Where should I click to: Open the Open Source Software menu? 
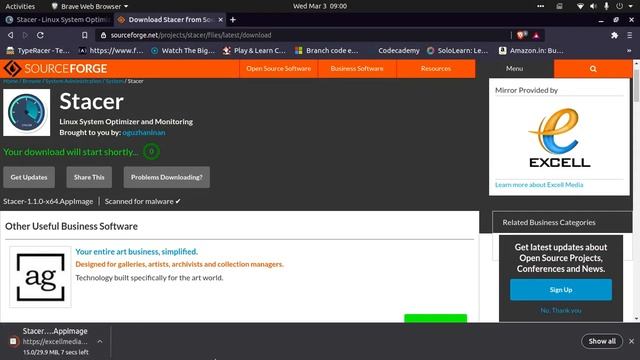[278, 69]
